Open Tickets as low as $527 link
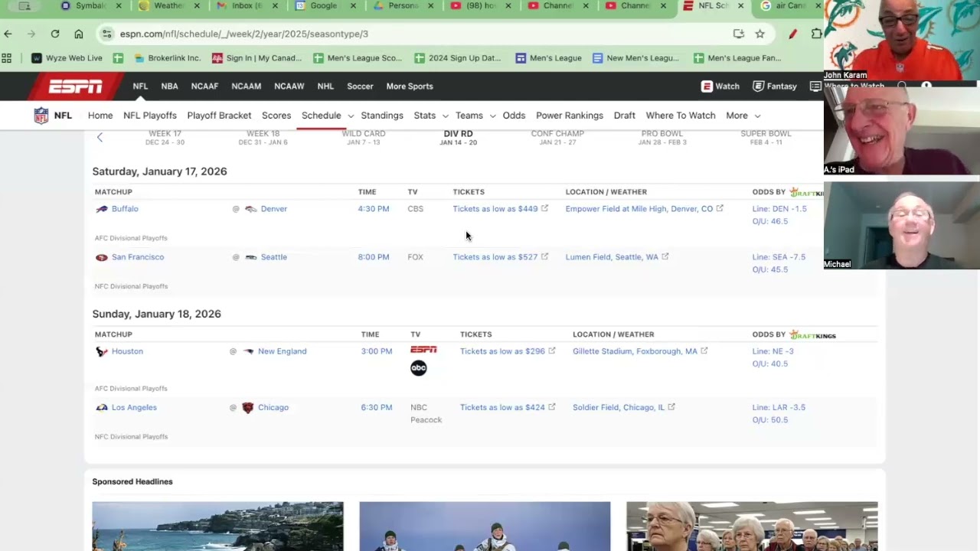Screen dimensions: 980x551 pyautogui.click(x=495, y=257)
